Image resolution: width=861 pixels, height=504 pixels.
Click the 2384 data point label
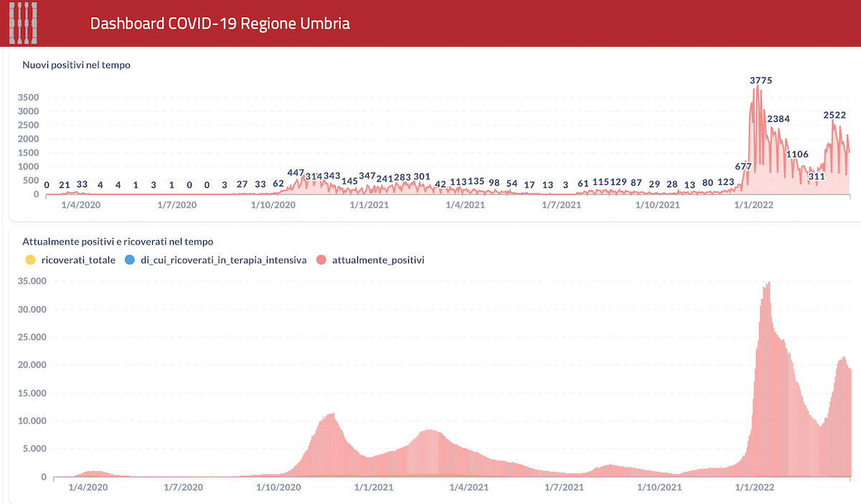[778, 119]
